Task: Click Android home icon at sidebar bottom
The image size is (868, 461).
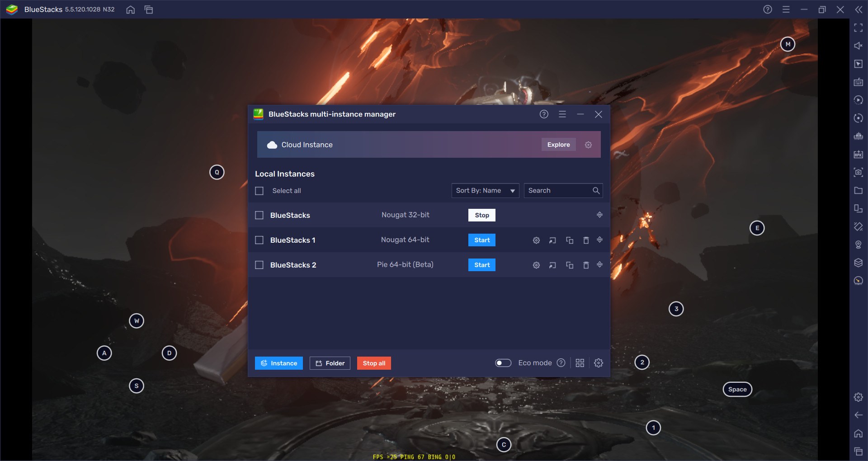Action: pyautogui.click(x=859, y=433)
